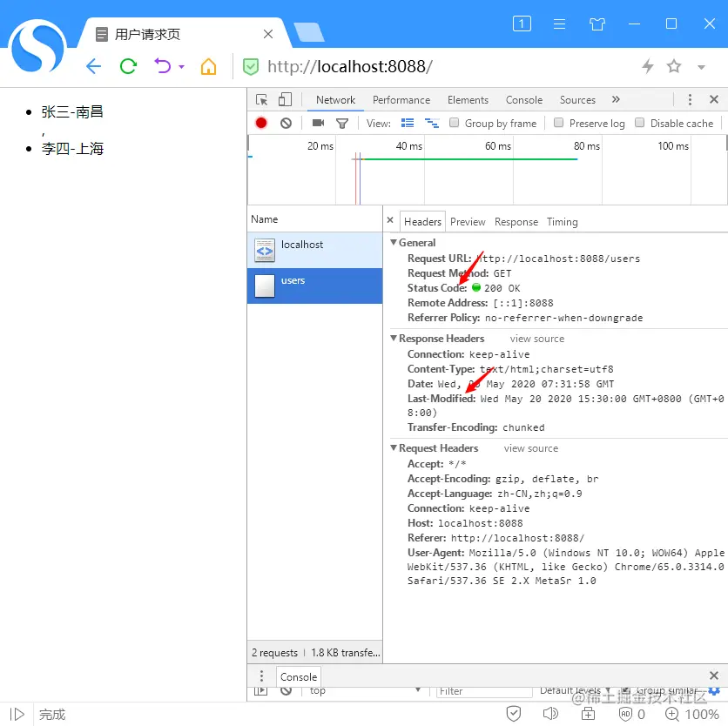Toggle the overview waterfall view icon
The image size is (728, 726).
432,123
